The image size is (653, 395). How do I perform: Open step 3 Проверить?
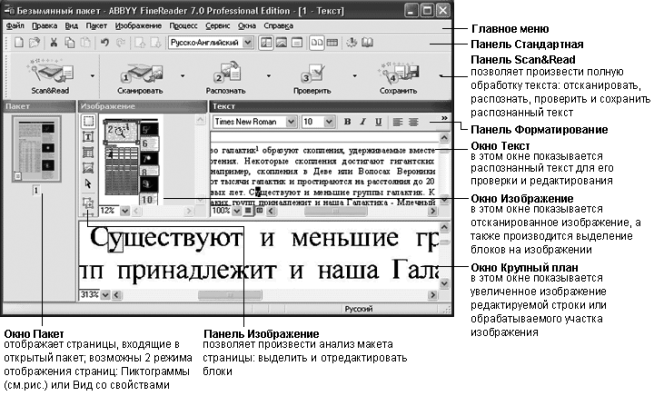click(x=312, y=78)
